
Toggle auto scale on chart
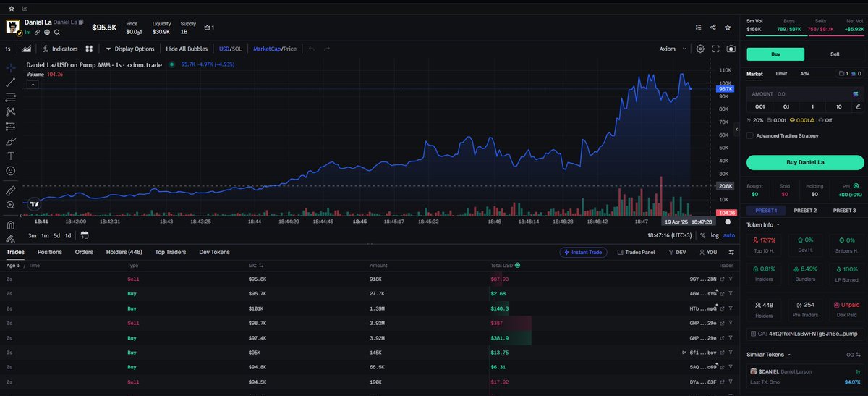729,235
